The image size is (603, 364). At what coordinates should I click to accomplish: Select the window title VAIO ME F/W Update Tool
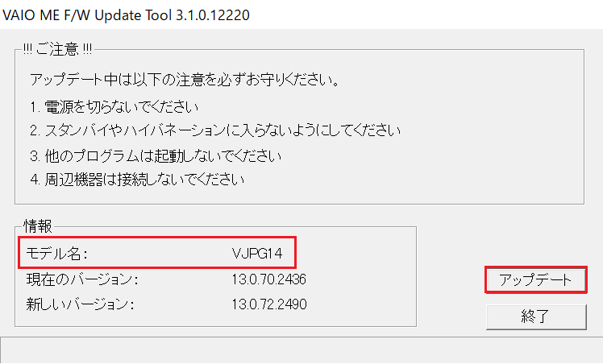pos(126,15)
